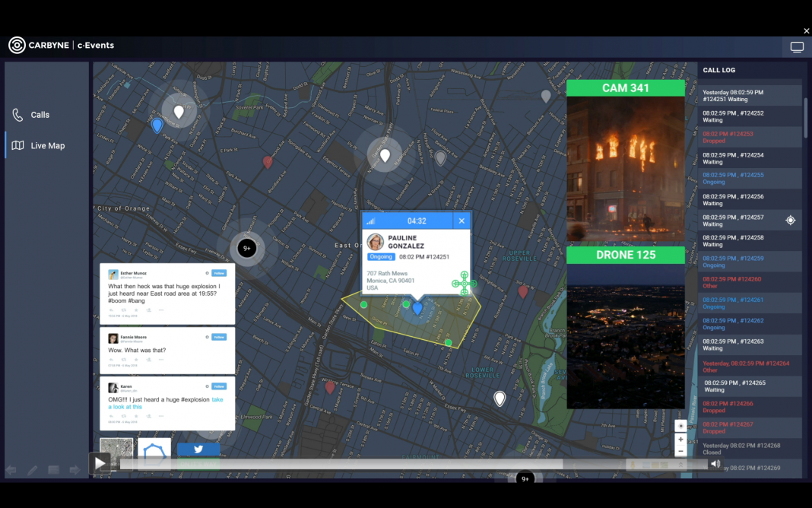The width and height of the screenshot is (812, 508).
Task: Select the 9+ clustered incidents marker
Action: tap(246, 248)
